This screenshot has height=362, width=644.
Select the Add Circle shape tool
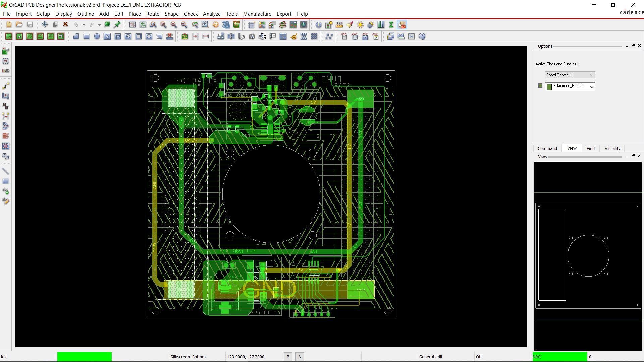pos(97,36)
